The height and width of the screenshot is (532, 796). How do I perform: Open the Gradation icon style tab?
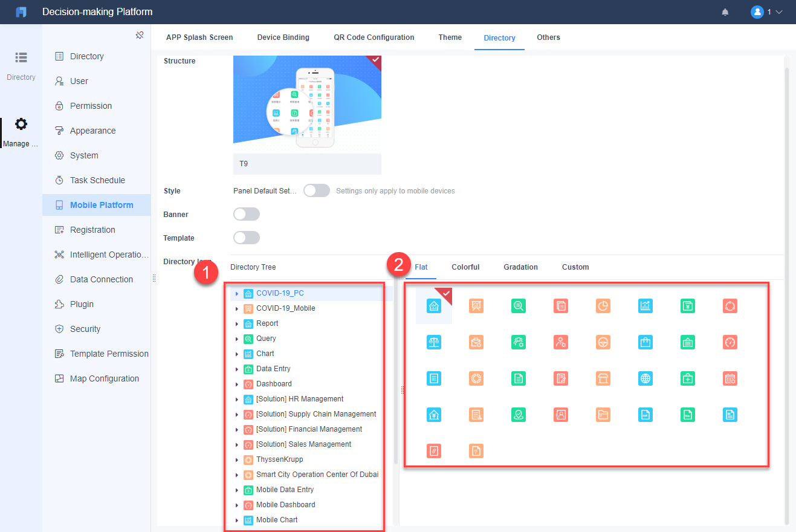[x=520, y=267]
